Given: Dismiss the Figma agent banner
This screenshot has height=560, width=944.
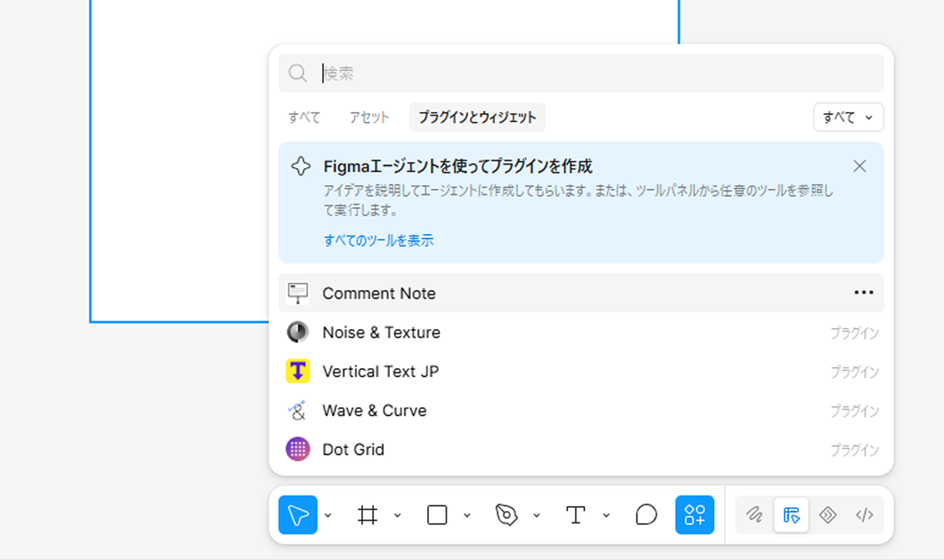Looking at the screenshot, I should tap(860, 166).
